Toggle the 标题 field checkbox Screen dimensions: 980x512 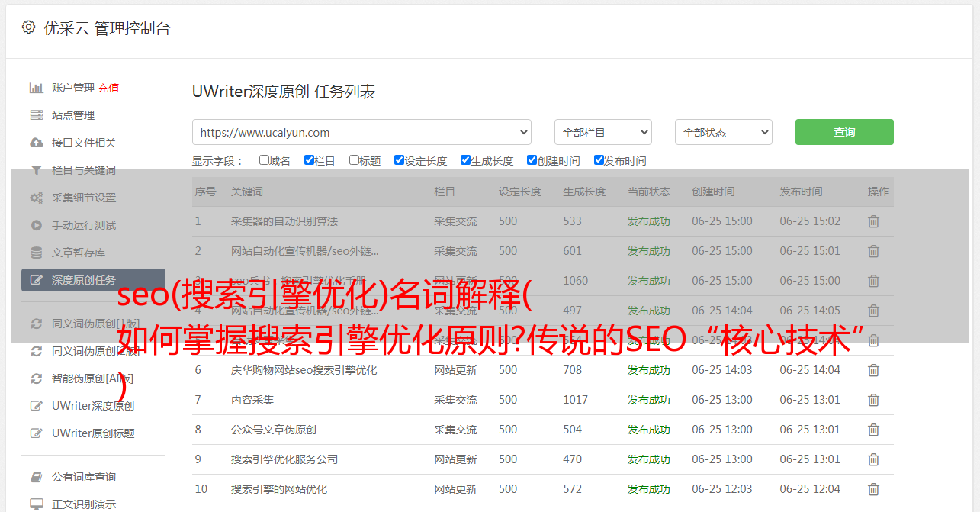coord(354,160)
